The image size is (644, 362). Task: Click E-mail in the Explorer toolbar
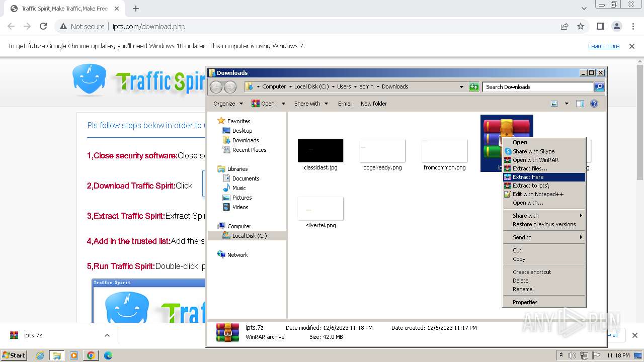click(x=345, y=104)
